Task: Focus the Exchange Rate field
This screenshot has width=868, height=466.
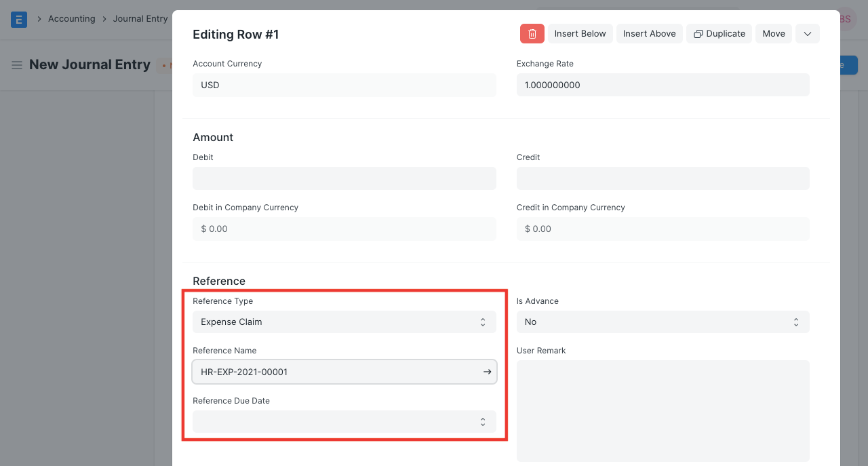Action: click(663, 85)
